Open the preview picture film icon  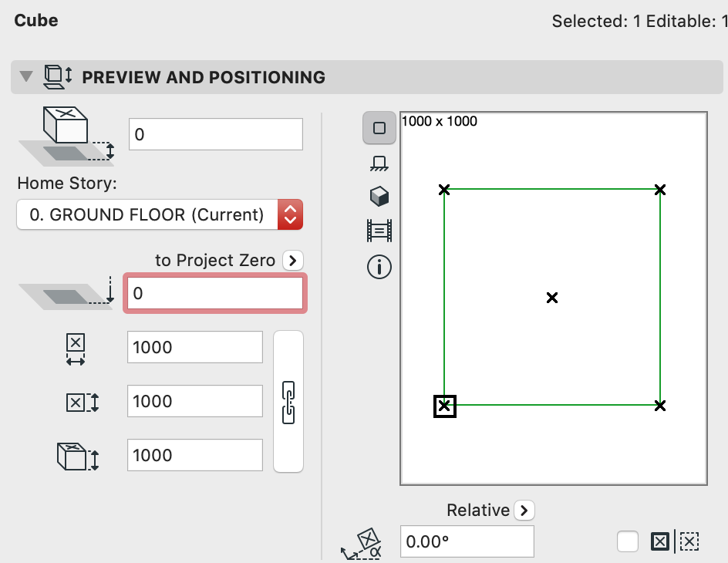(379, 229)
